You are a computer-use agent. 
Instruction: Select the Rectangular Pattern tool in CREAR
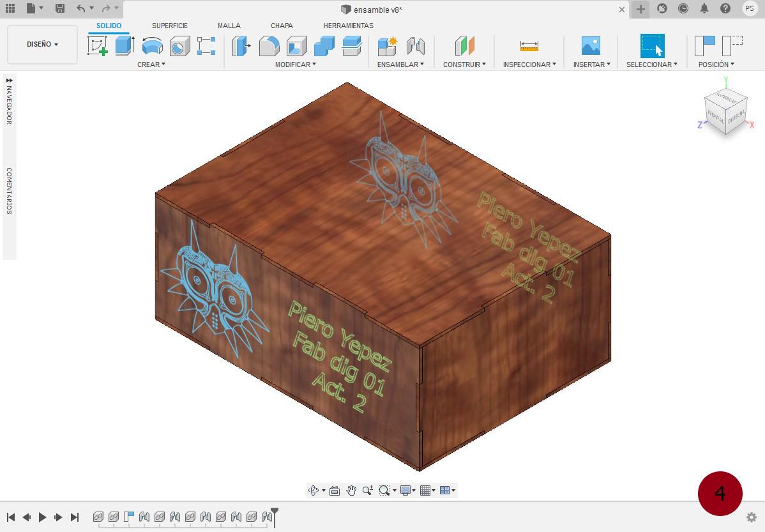206,46
